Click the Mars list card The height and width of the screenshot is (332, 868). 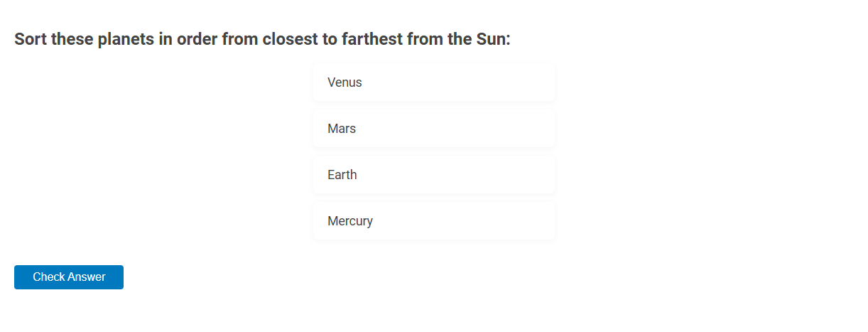[x=434, y=129]
